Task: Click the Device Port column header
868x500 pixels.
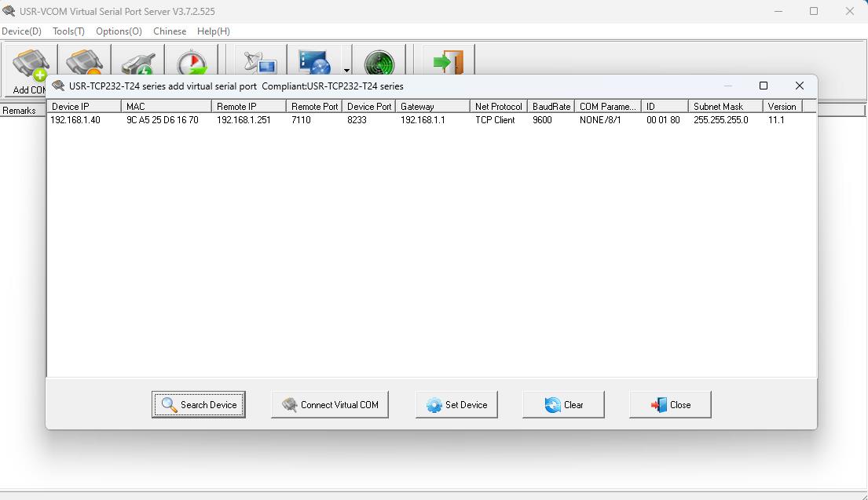Action: (368, 106)
